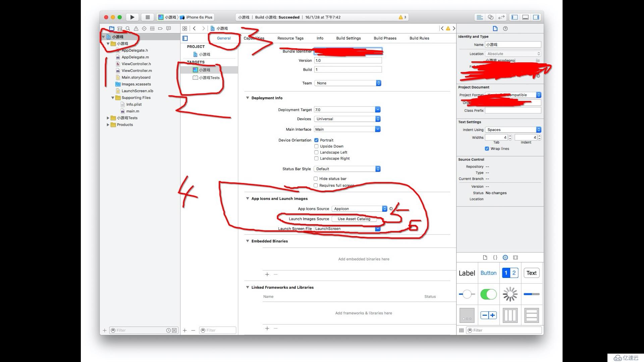This screenshot has height=362, width=644.
Task: Hide the project and targets list
Action: (185, 38)
